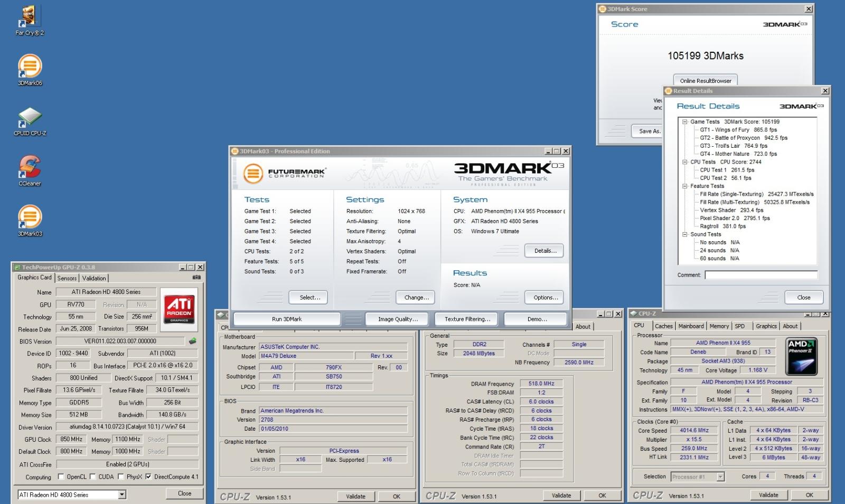Click Save As in 3DMark Score window
Image resolution: width=845 pixels, height=504 pixels.
pos(647,131)
